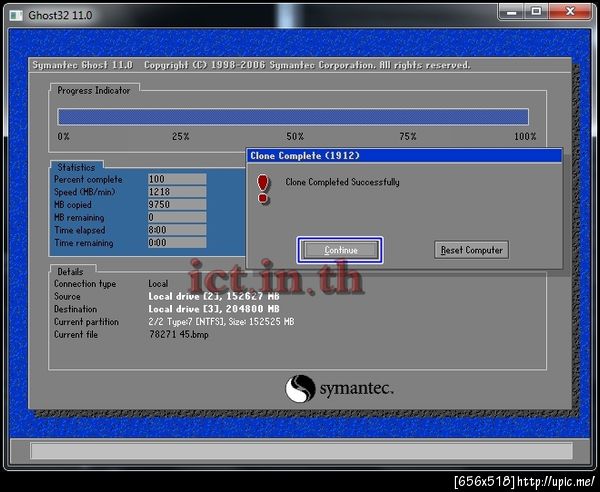Click 'Local drive [3], 204800 MB' destination text
The image size is (600, 492).
pos(214,309)
